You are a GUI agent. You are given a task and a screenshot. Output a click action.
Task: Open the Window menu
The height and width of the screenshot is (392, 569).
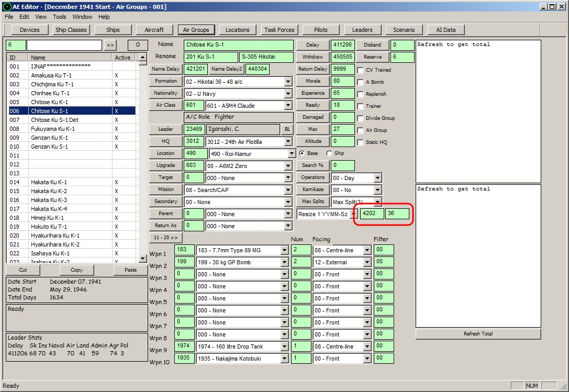[x=82, y=17]
